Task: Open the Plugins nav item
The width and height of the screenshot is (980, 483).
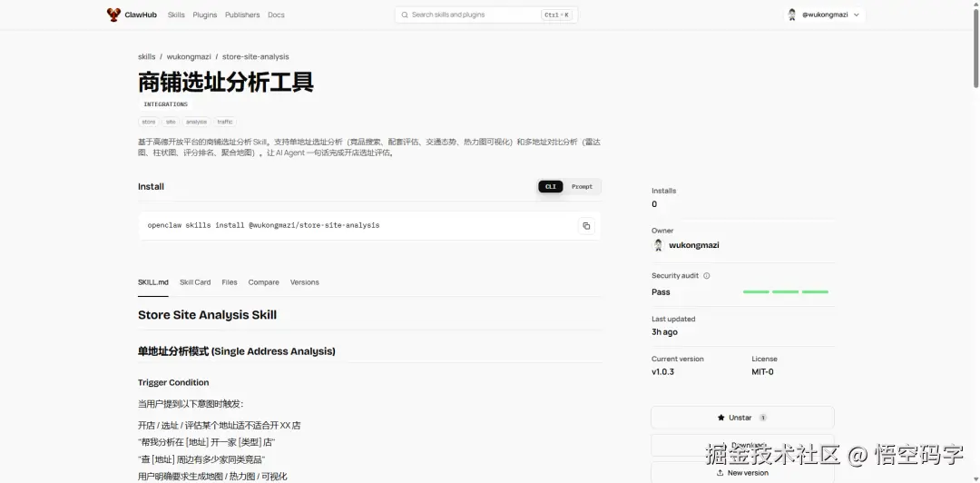Action: (205, 15)
